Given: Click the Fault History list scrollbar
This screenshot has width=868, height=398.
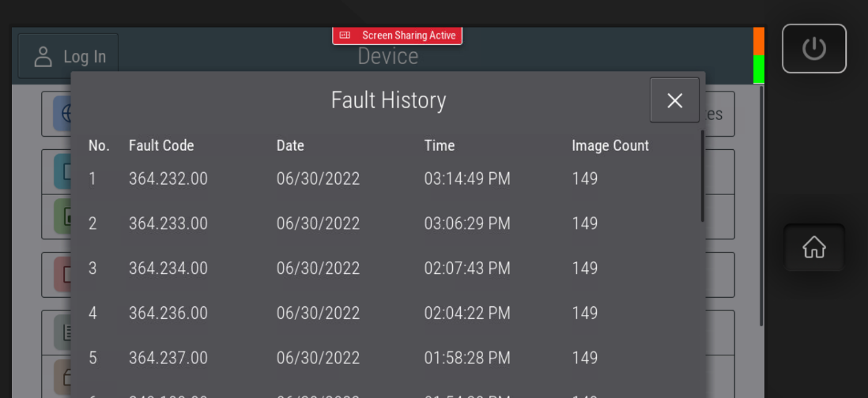Looking at the screenshot, I should point(702,177).
